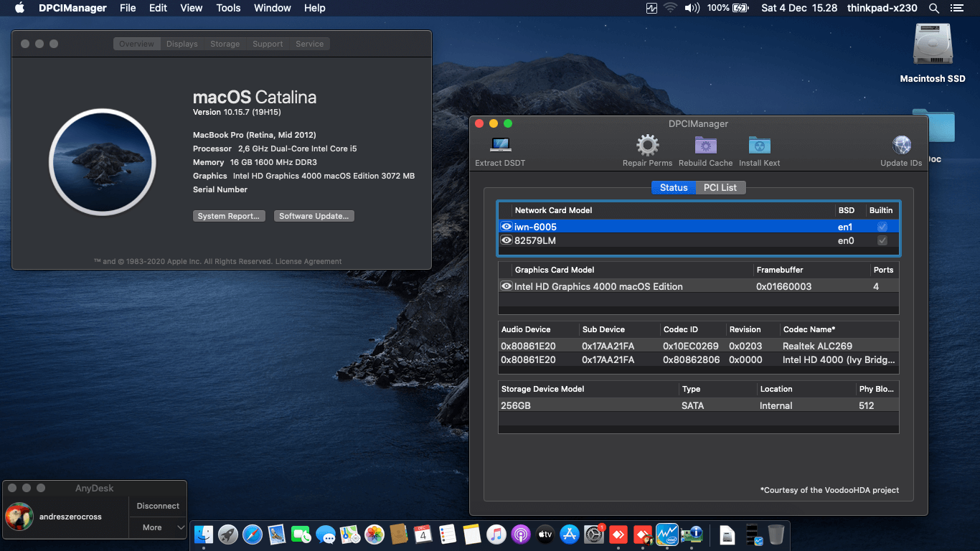Open Maps in the dock

pos(349,534)
